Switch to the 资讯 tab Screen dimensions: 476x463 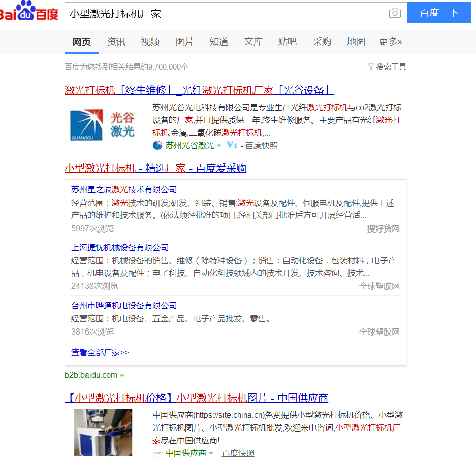(116, 42)
